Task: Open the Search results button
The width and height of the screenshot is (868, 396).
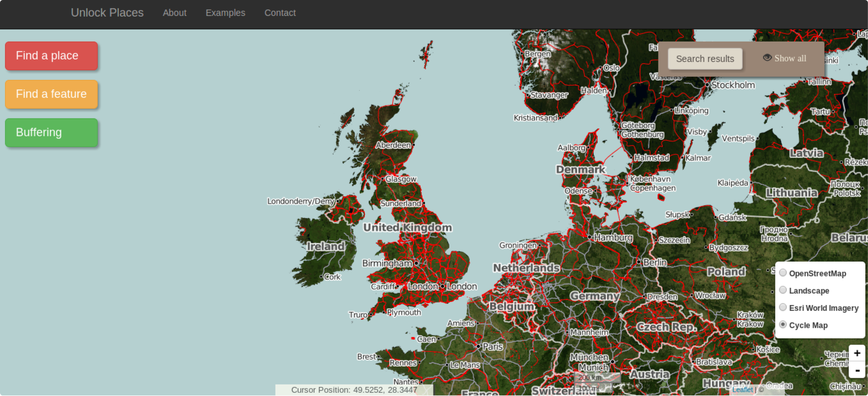Action: (705, 59)
